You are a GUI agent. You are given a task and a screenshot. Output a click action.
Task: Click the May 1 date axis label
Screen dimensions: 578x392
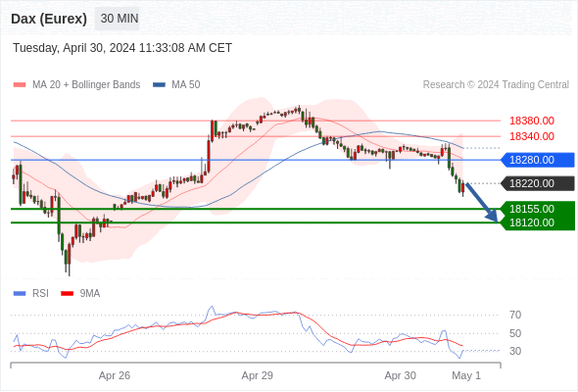pos(466,375)
